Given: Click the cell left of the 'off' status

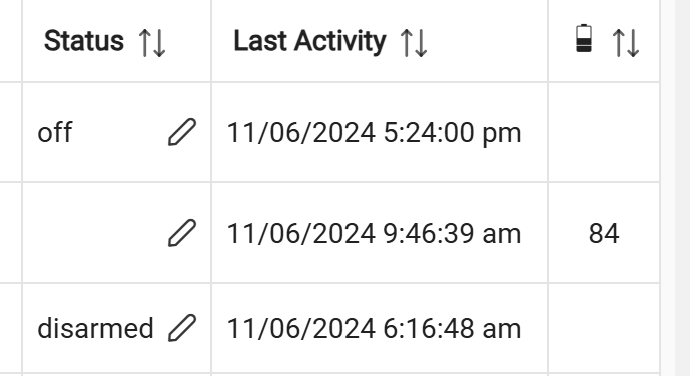Looking at the screenshot, I should coord(11,132).
